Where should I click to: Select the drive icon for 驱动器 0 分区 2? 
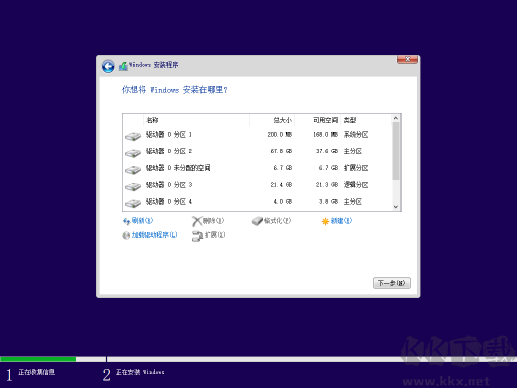(x=133, y=153)
